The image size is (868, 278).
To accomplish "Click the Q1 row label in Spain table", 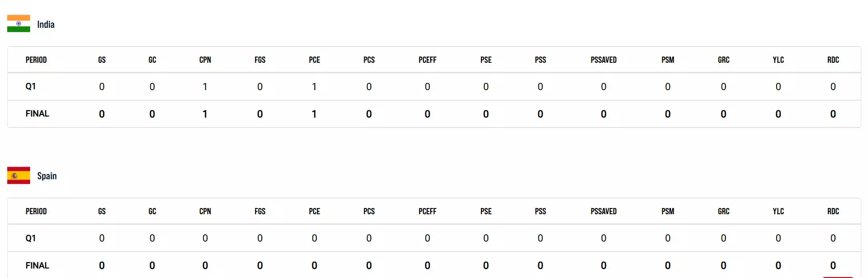I will 31,238.
